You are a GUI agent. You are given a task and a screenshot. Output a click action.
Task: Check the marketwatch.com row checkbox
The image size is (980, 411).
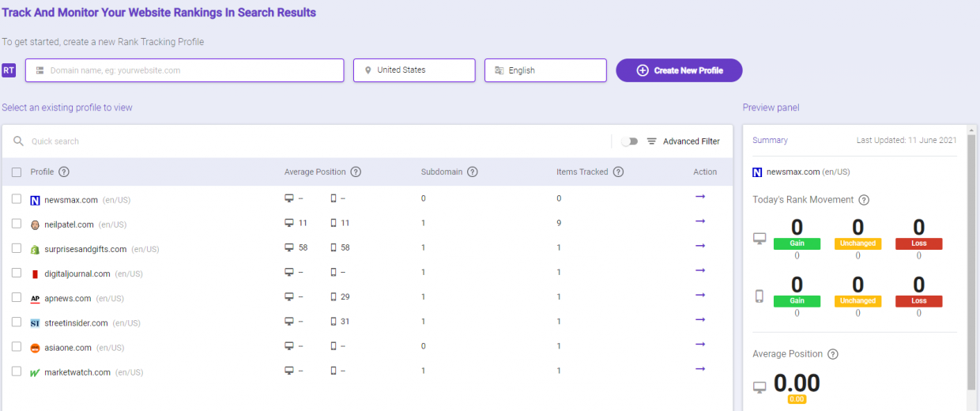pos(17,371)
